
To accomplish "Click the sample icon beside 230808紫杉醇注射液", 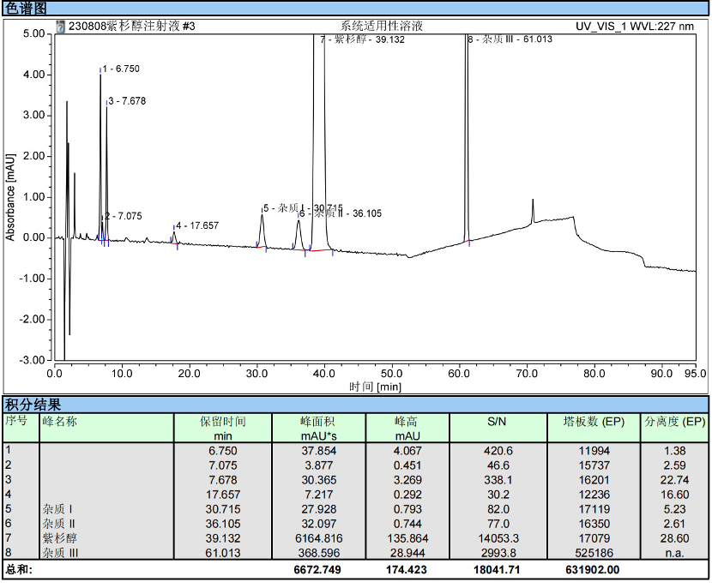I will (x=60, y=27).
